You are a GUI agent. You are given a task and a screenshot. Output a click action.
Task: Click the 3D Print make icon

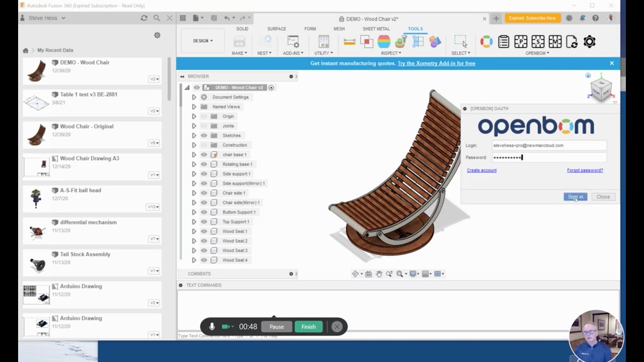coord(239,42)
